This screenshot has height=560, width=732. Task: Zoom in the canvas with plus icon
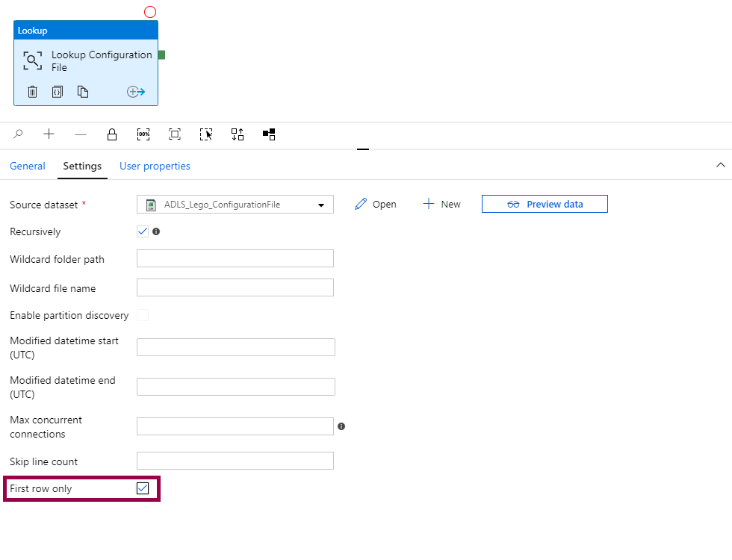tap(49, 134)
